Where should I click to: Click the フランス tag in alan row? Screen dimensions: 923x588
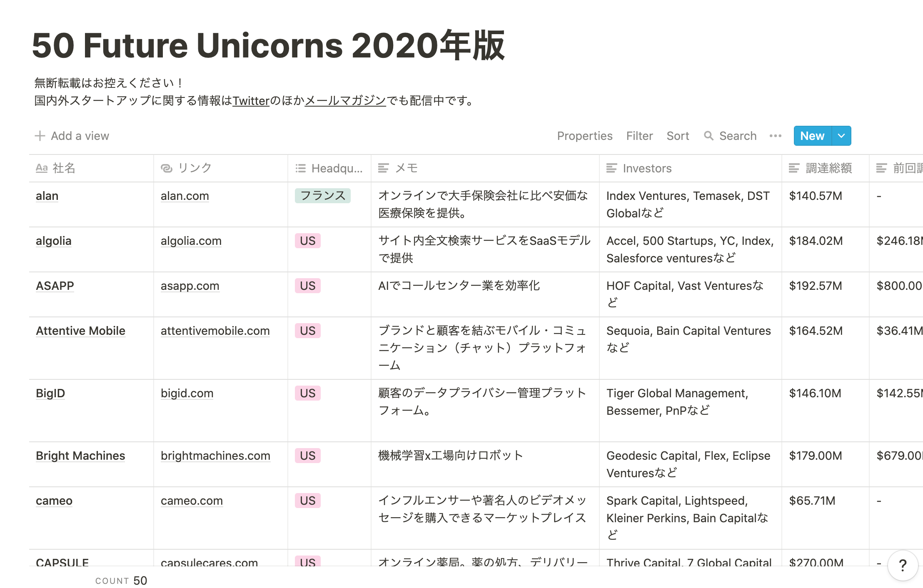[x=323, y=196]
